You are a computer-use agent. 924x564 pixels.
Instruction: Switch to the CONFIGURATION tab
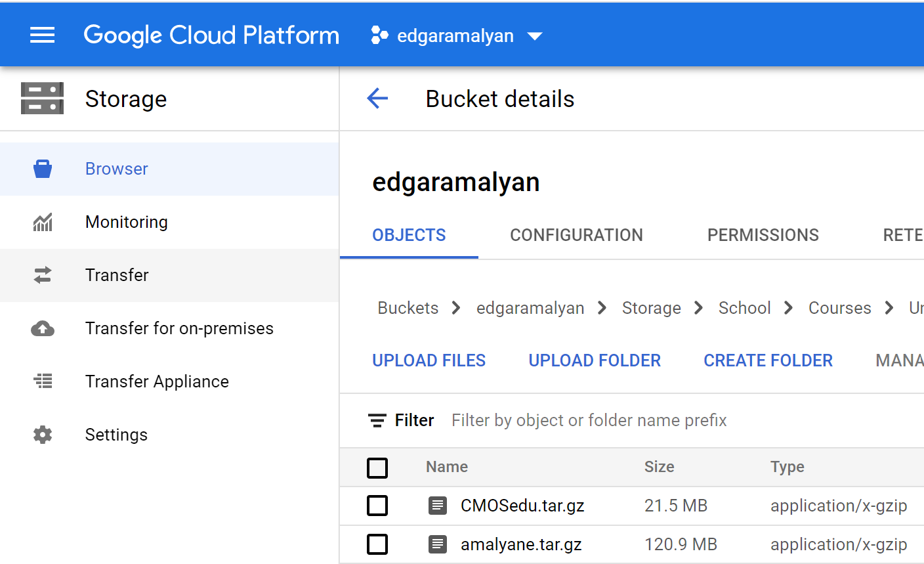point(576,235)
